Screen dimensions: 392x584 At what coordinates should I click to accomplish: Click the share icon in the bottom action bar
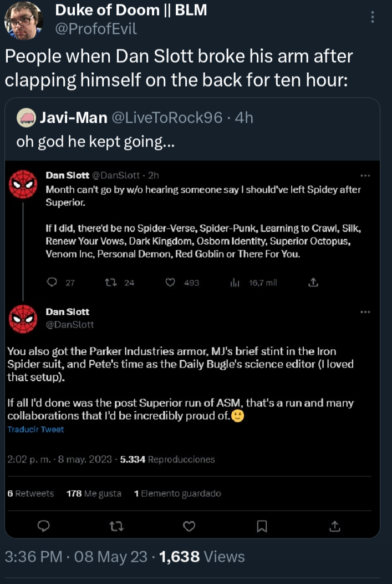click(x=334, y=525)
